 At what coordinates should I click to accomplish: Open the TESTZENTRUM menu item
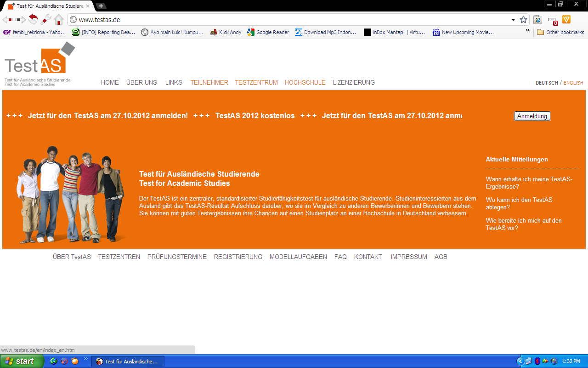coord(256,83)
